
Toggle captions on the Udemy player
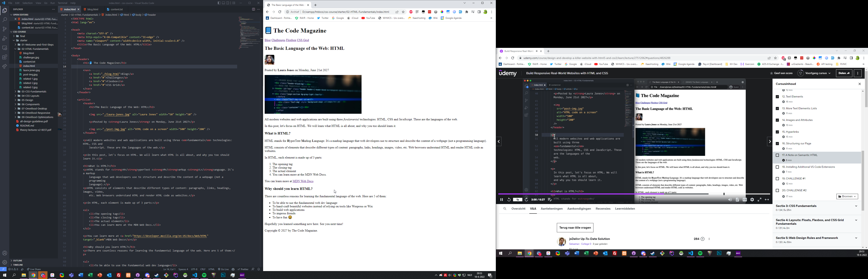point(745,200)
